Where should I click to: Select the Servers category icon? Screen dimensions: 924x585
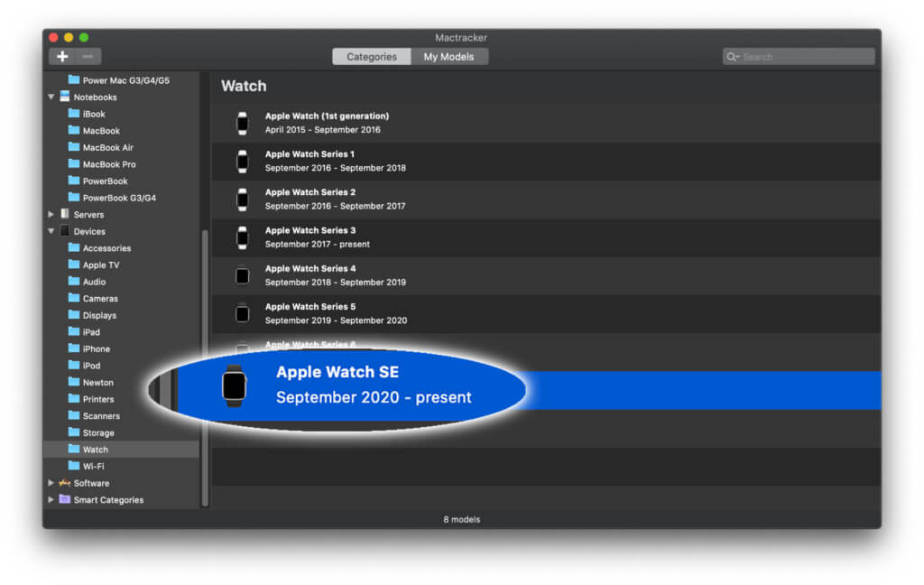pos(65,213)
